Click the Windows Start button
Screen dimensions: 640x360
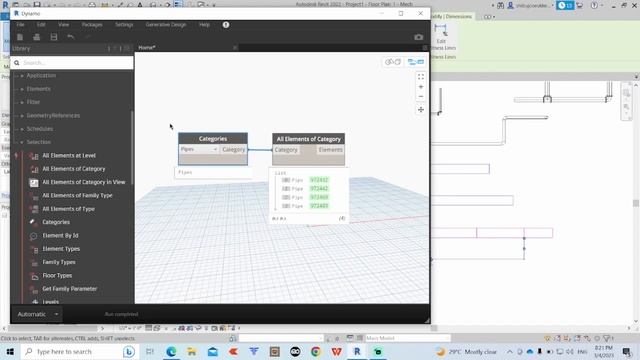pos(10,351)
